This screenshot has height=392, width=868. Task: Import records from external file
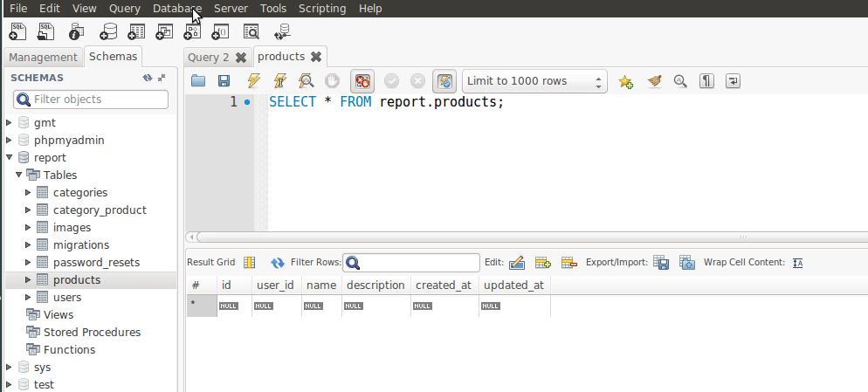(687, 263)
